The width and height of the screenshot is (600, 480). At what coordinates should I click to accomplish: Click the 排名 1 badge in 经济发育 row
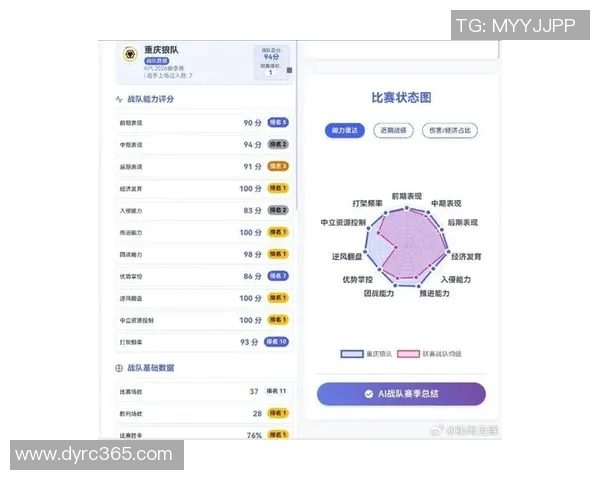point(278,188)
